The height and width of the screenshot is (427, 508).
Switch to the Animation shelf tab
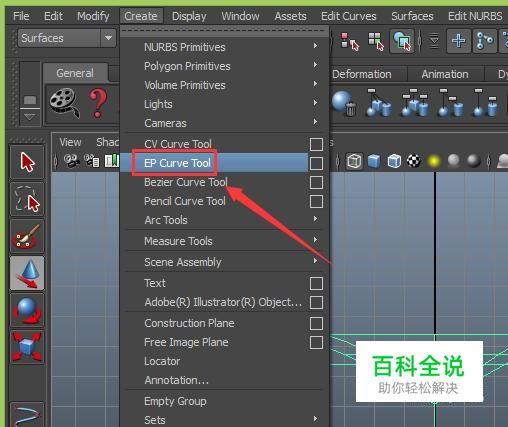[x=445, y=74]
